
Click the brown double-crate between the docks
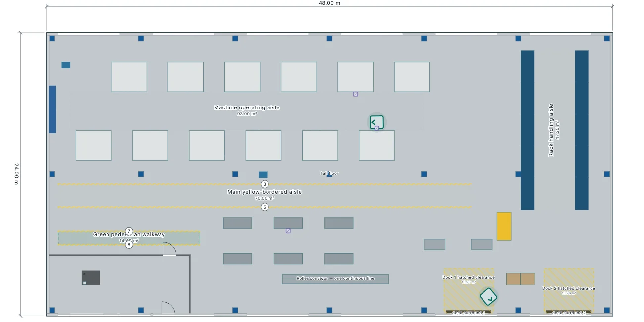[521, 279]
